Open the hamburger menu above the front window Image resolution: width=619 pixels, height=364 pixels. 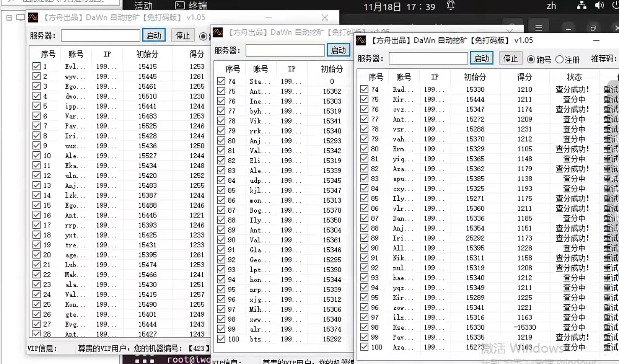click(539, 27)
